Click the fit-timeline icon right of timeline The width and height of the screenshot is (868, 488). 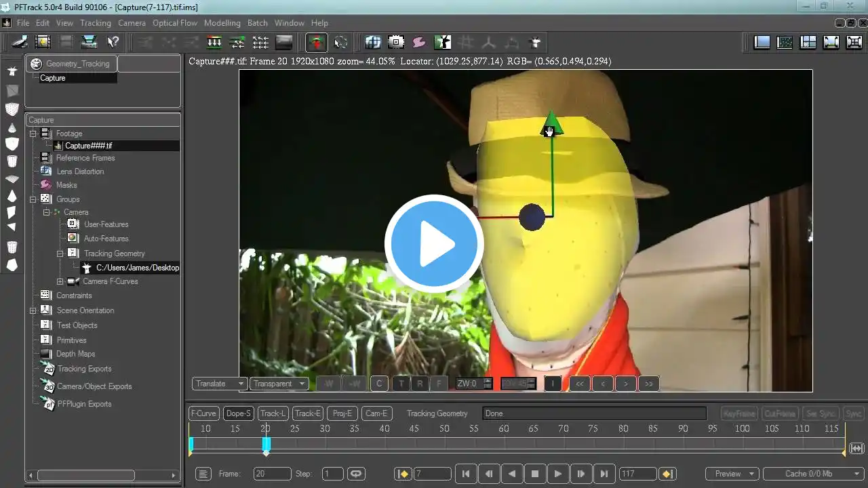856,449
